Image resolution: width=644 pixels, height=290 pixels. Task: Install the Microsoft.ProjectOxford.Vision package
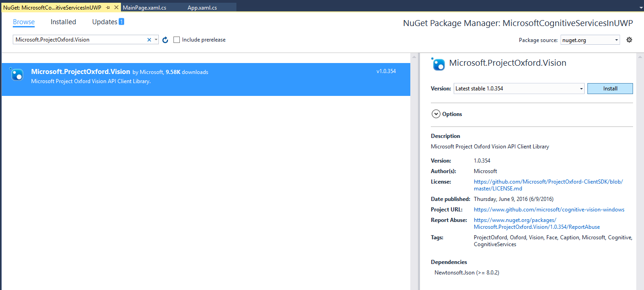pyautogui.click(x=610, y=89)
